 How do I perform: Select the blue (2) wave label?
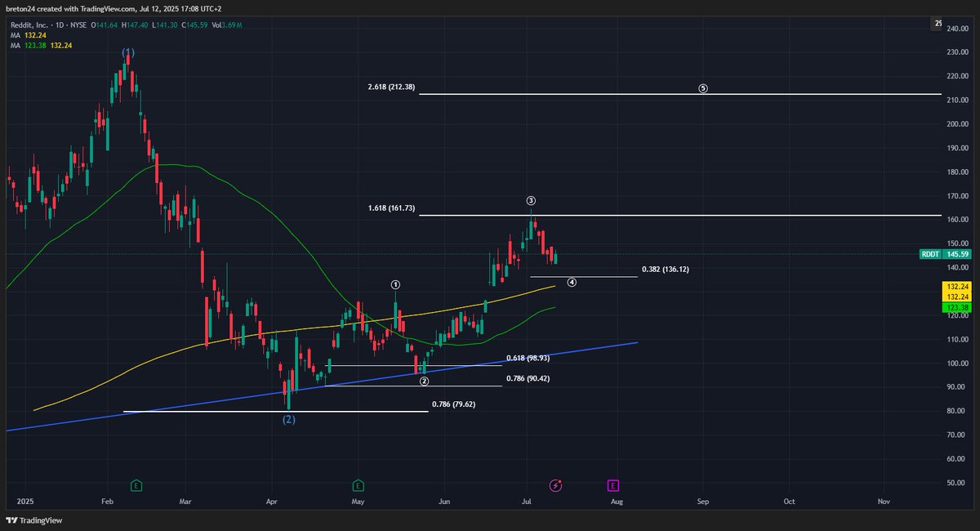coord(289,419)
